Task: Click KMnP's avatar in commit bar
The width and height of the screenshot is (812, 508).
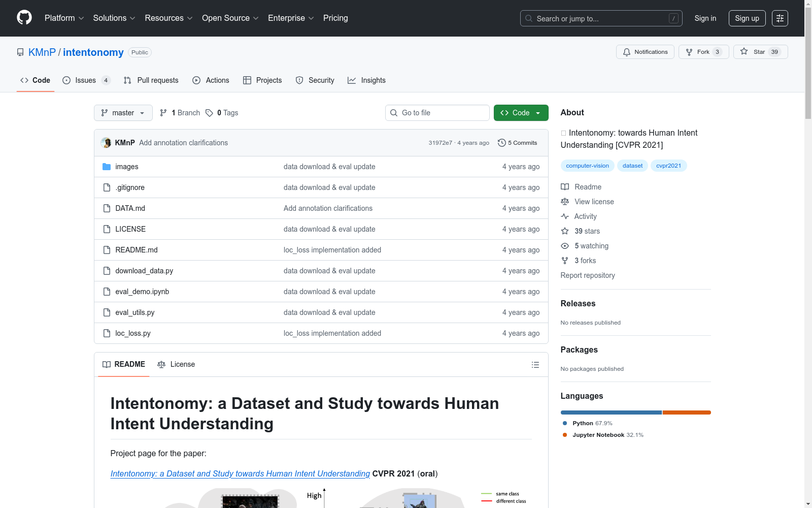Action: [106, 143]
